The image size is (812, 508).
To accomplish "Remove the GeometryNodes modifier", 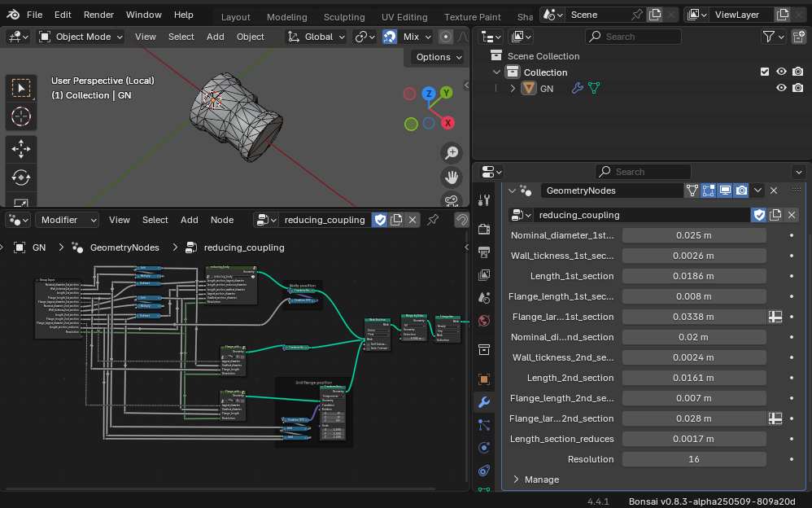I will point(774,190).
